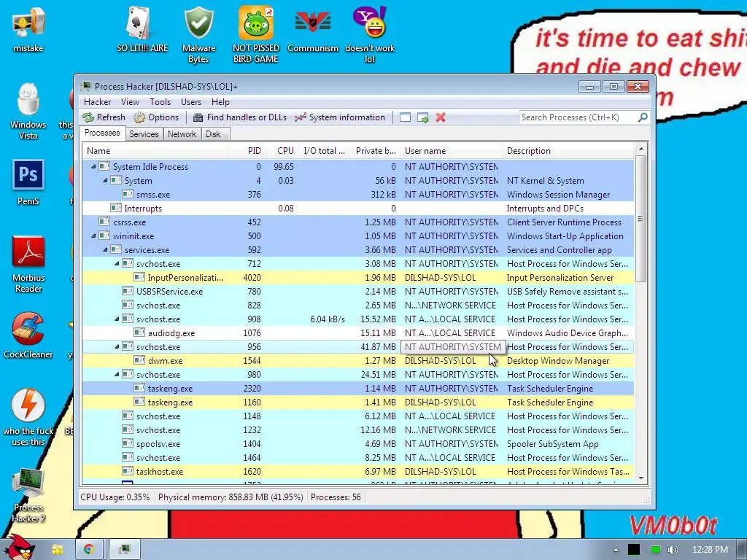Select the Interrupts row icon
This screenshot has height=560, width=747.
point(116,208)
